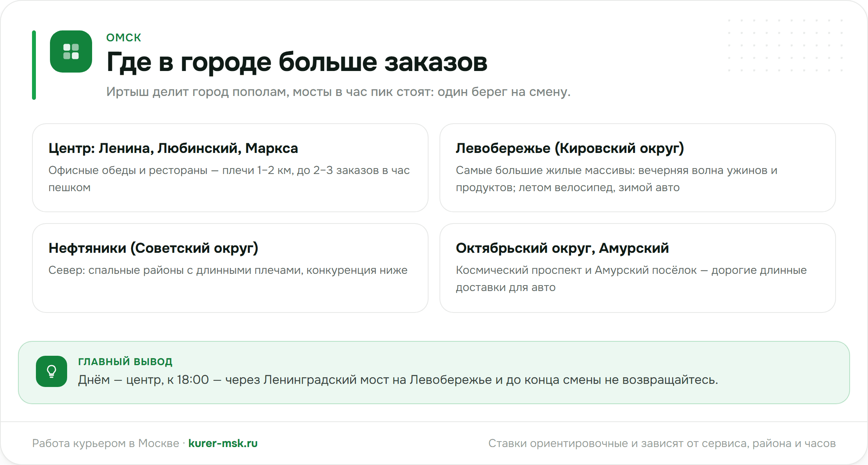Click the headline 'Где в городе больше заказов'
The width and height of the screenshot is (868, 465).
[297, 62]
